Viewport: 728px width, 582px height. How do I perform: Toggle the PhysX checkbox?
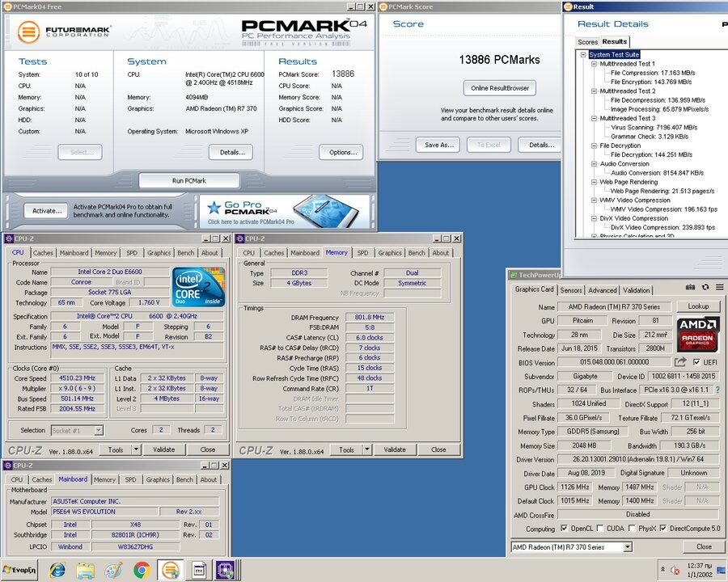(632, 528)
